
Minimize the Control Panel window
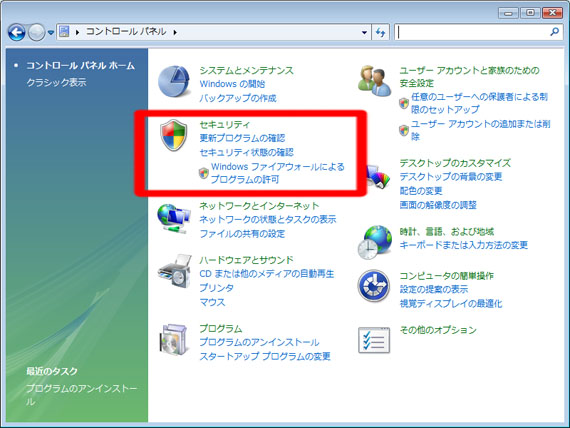(508, 13)
